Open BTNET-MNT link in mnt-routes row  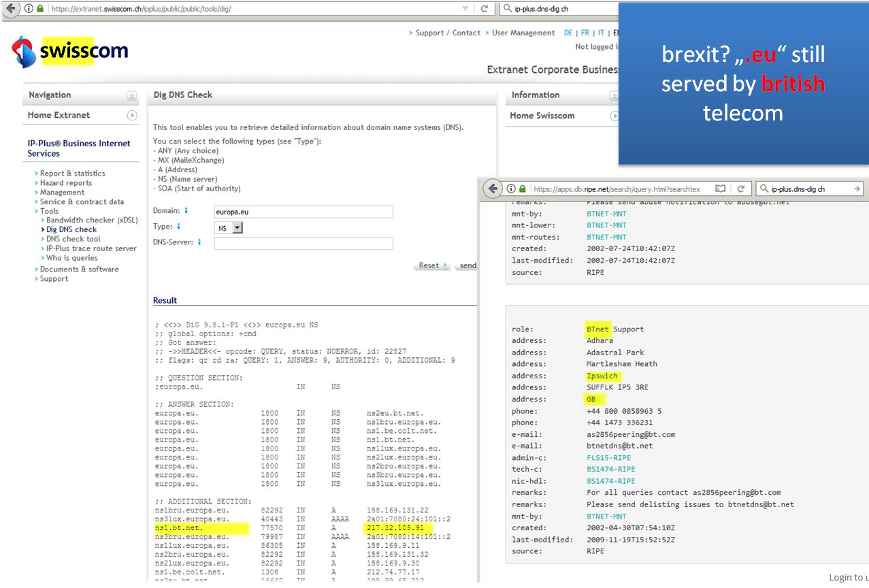click(x=606, y=237)
